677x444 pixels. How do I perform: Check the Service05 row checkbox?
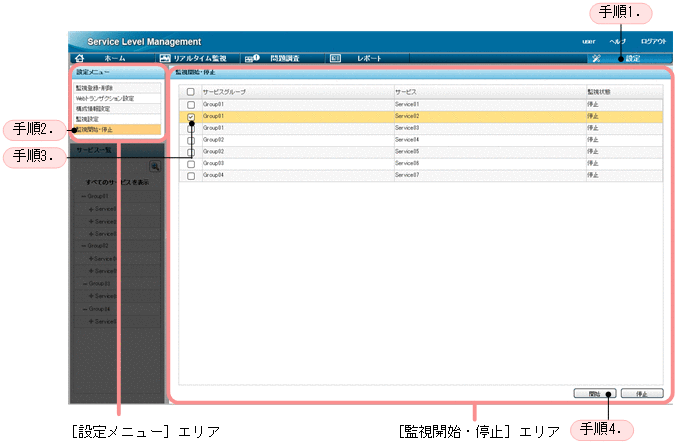click(191, 152)
